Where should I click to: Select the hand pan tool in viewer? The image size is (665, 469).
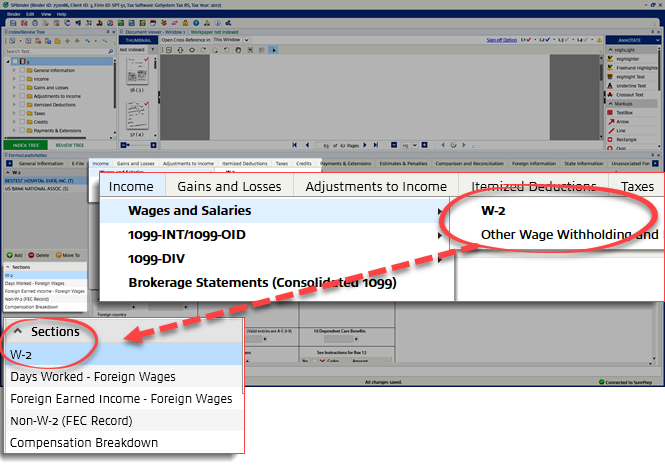(x=238, y=50)
